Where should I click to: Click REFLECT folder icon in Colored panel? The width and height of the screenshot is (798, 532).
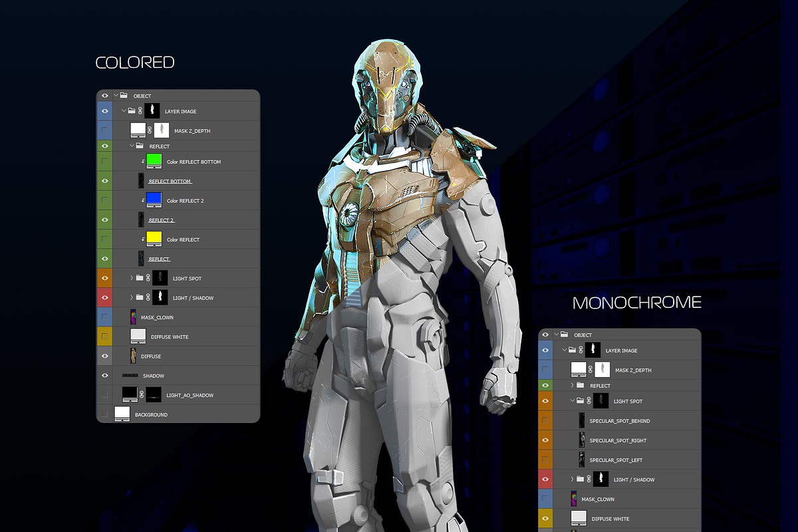click(140, 146)
